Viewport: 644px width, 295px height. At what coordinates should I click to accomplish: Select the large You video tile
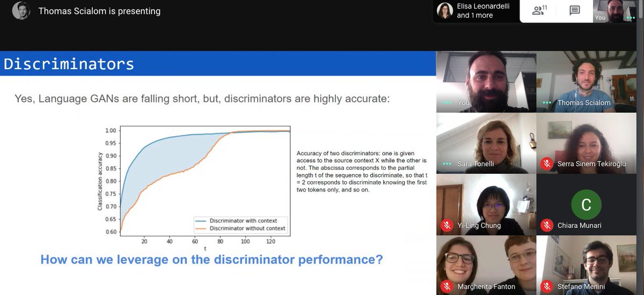[x=486, y=82]
